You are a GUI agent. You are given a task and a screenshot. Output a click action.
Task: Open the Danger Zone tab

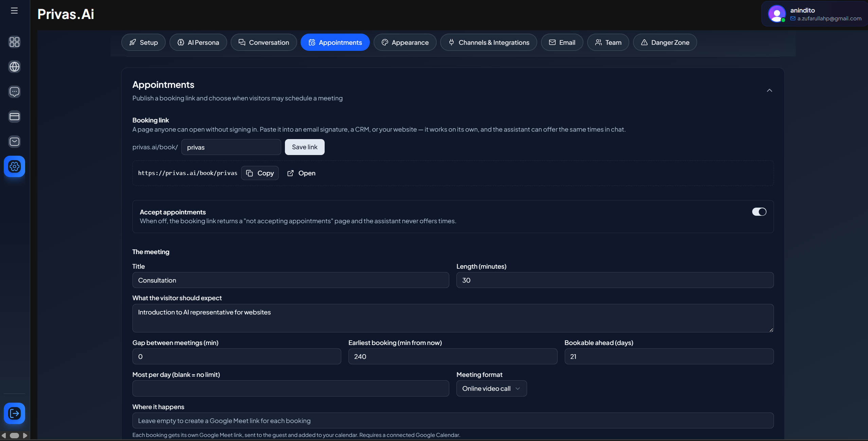tap(665, 42)
